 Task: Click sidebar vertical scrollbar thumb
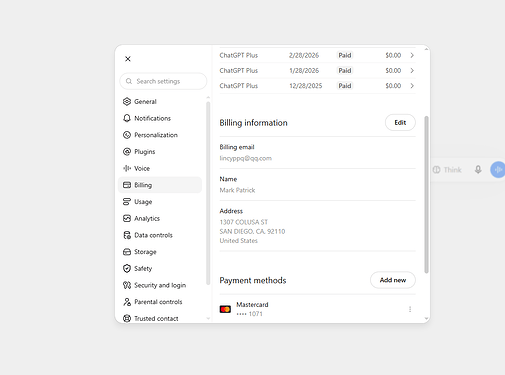click(208, 193)
